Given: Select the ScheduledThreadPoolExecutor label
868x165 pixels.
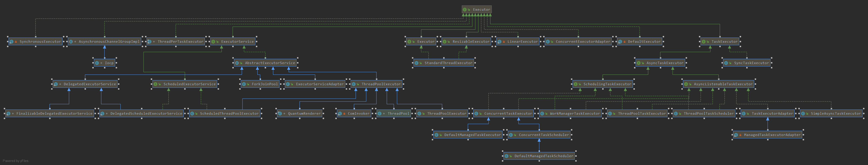Looking at the screenshot, I should (230, 114).
